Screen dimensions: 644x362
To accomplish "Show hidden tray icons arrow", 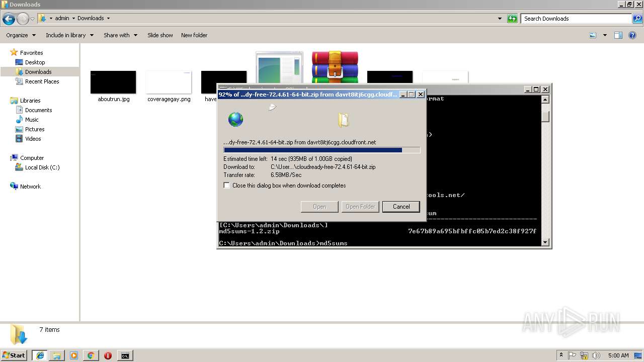I will (561, 355).
